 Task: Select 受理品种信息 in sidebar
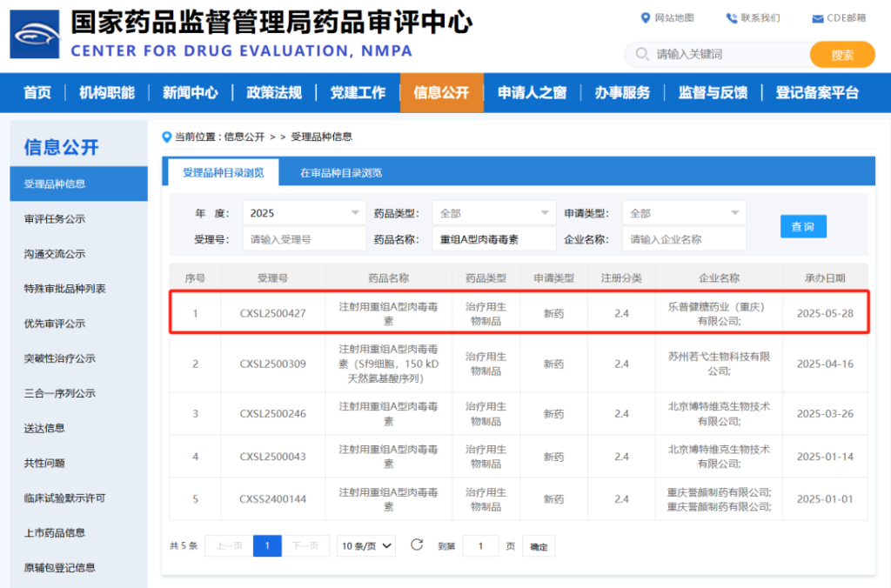pyautogui.click(x=79, y=184)
